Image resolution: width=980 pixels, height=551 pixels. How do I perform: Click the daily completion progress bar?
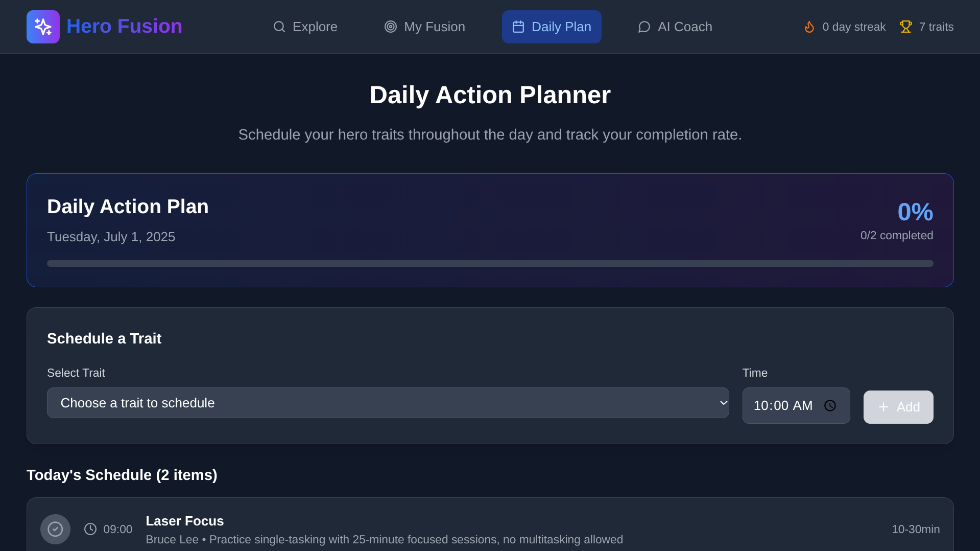coord(490,264)
